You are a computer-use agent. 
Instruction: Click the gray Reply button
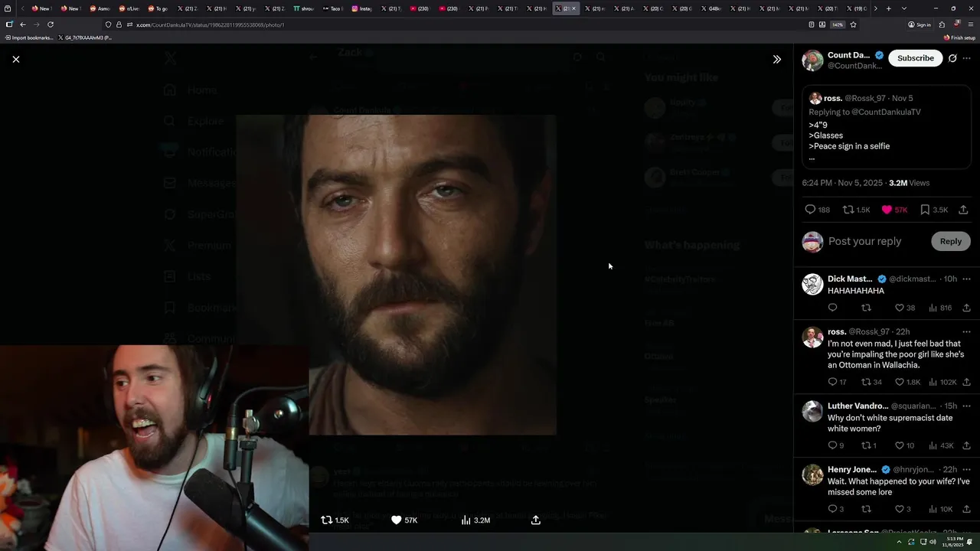pyautogui.click(x=951, y=241)
